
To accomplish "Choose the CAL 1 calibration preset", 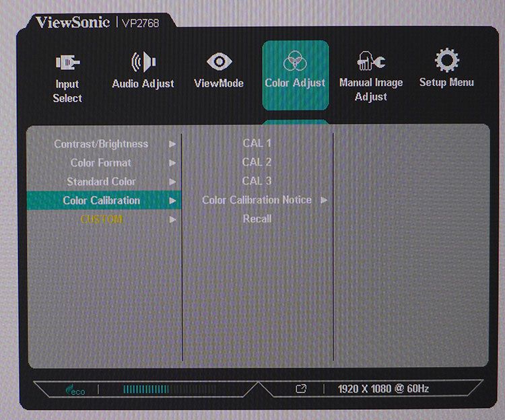I will click(x=257, y=143).
